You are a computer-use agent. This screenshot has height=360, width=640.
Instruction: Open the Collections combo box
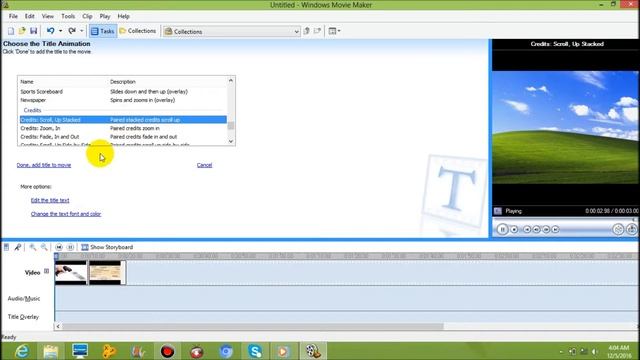[232, 31]
